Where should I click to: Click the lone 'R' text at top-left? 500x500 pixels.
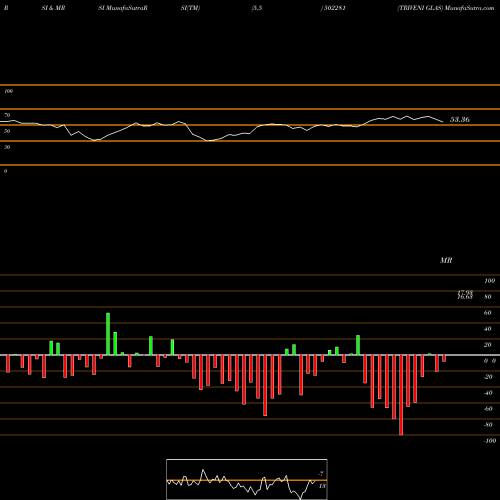point(6,8)
